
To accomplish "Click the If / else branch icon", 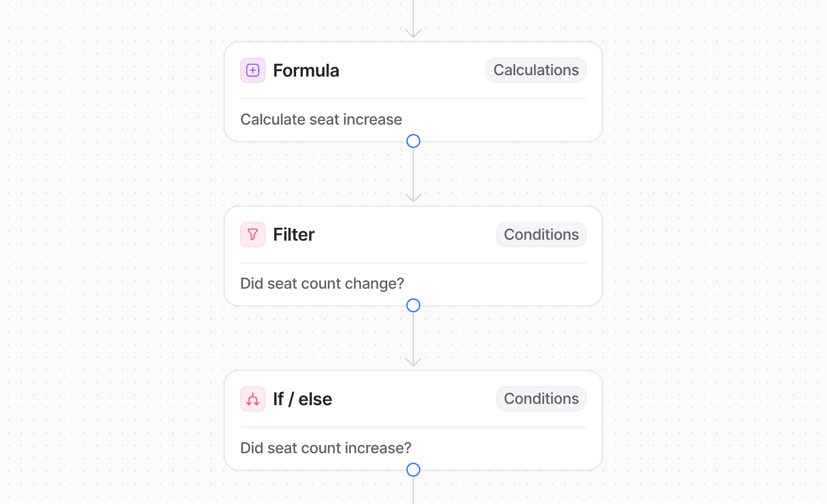I will [x=253, y=399].
